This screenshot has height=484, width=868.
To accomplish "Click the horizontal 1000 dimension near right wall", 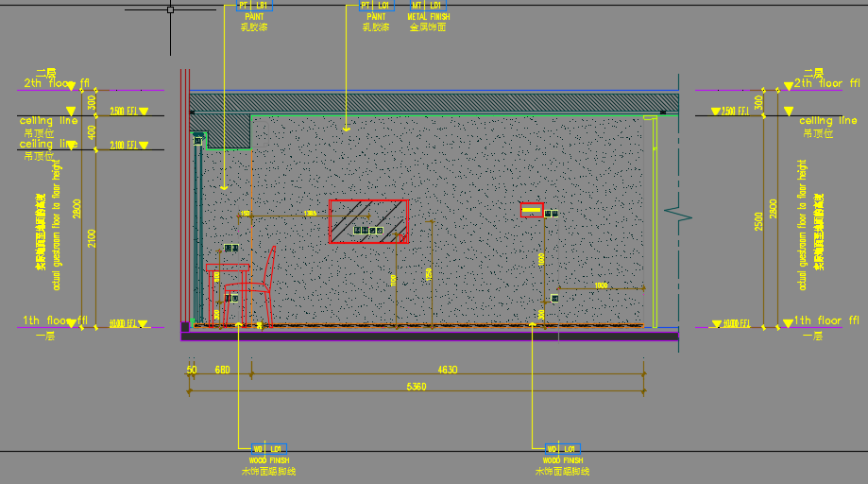I will coord(602,285).
